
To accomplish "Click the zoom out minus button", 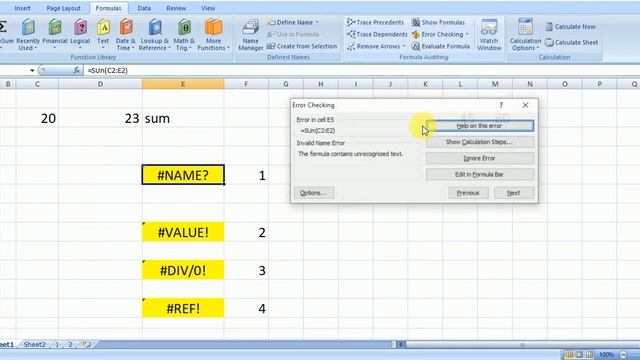I will click(623, 354).
